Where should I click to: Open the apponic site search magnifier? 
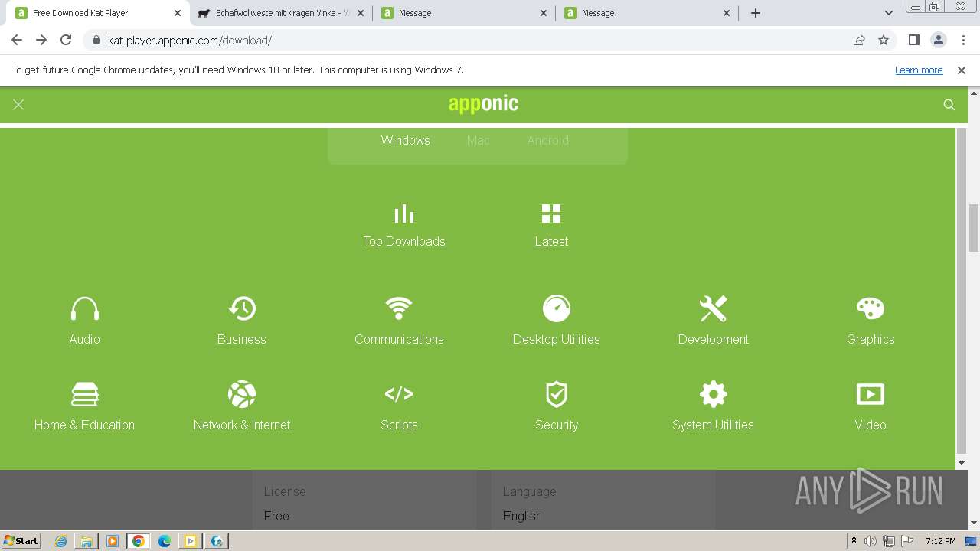click(x=949, y=105)
